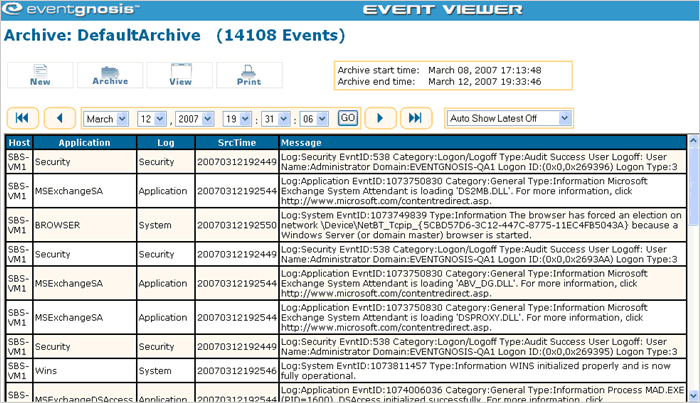Click the New toolbar icon
Image resolution: width=700 pixels, height=403 pixels.
(x=40, y=75)
